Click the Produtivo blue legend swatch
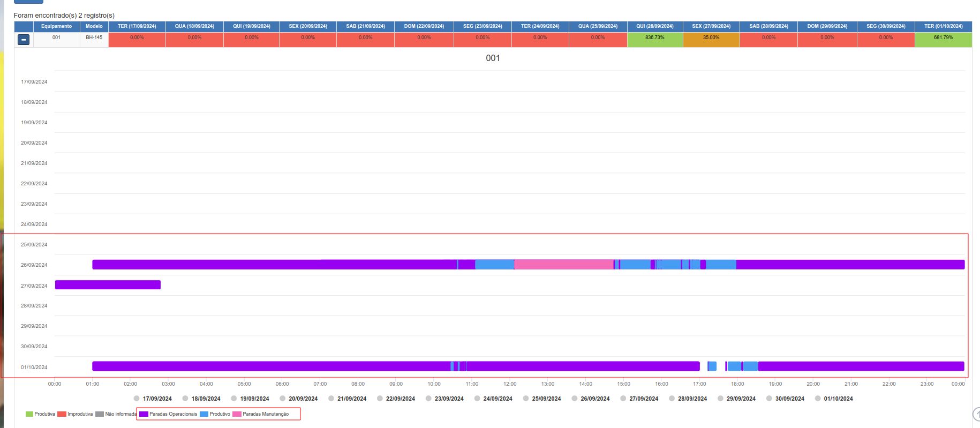This screenshot has height=428, width=980. (204, 414)
